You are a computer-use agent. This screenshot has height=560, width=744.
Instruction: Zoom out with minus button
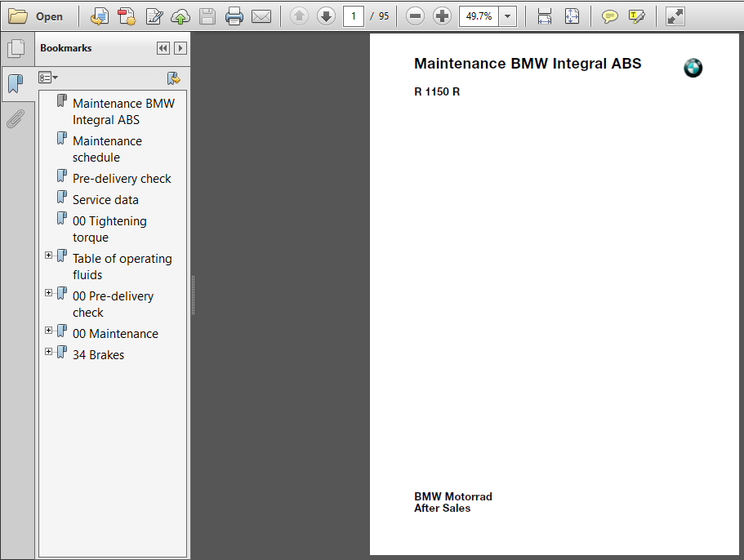(x=415, y=16)
